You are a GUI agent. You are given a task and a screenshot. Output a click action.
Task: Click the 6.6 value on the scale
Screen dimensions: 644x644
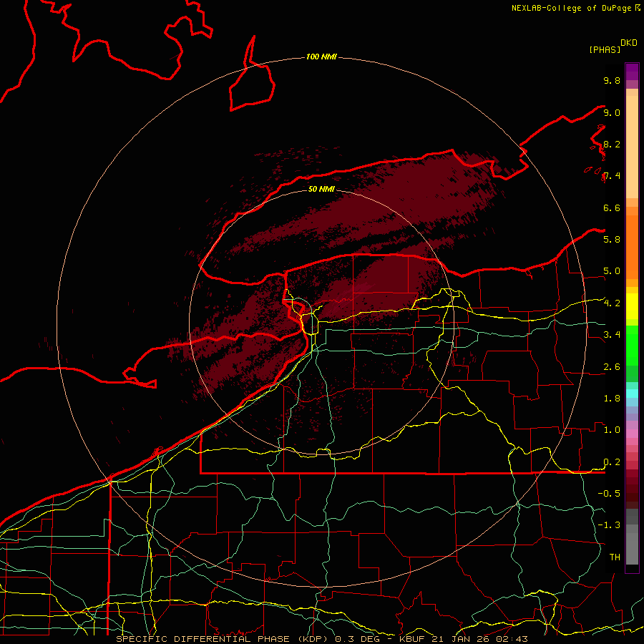click(612, 208)
